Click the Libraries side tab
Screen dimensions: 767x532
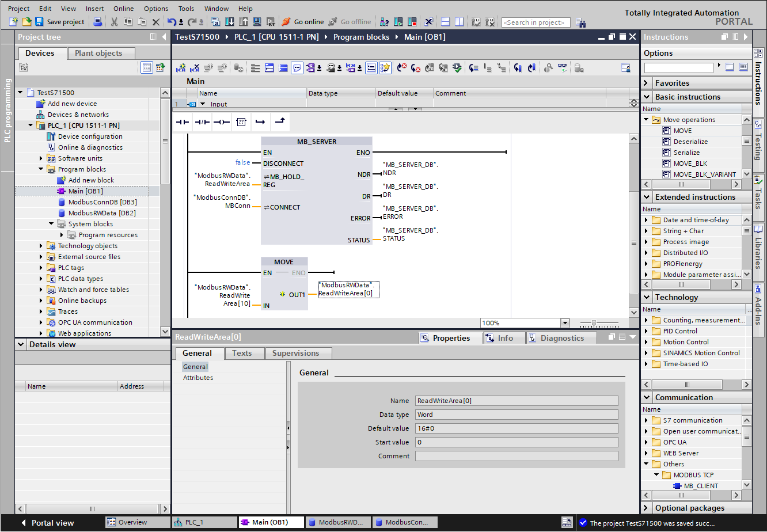coord(759,252)
